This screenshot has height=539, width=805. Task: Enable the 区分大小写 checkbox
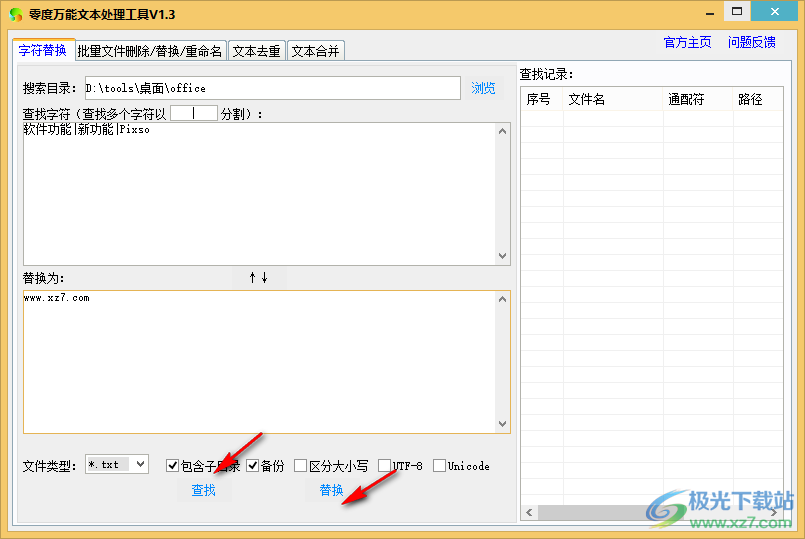tap(301, 466)
